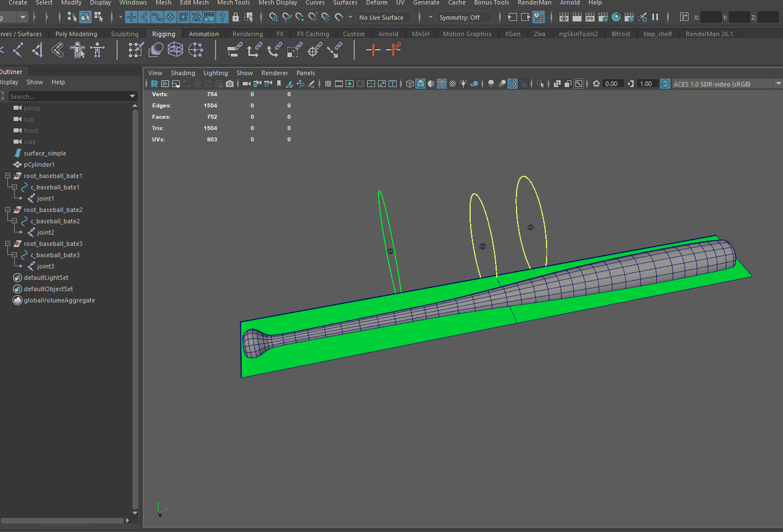Screen dimensions: 783x532
Task: Select the Create IK Handle tool
Action: pyautogui.click(x=38, y=50)
